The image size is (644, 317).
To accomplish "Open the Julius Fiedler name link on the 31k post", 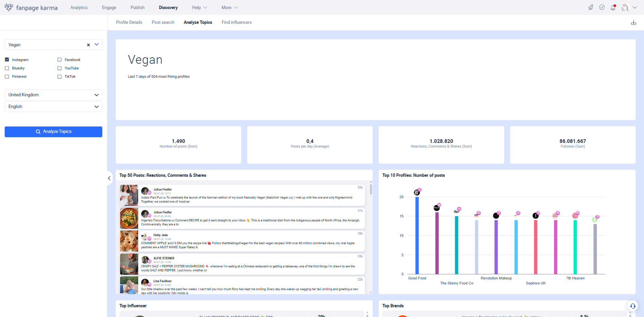I will pos(163,212).
